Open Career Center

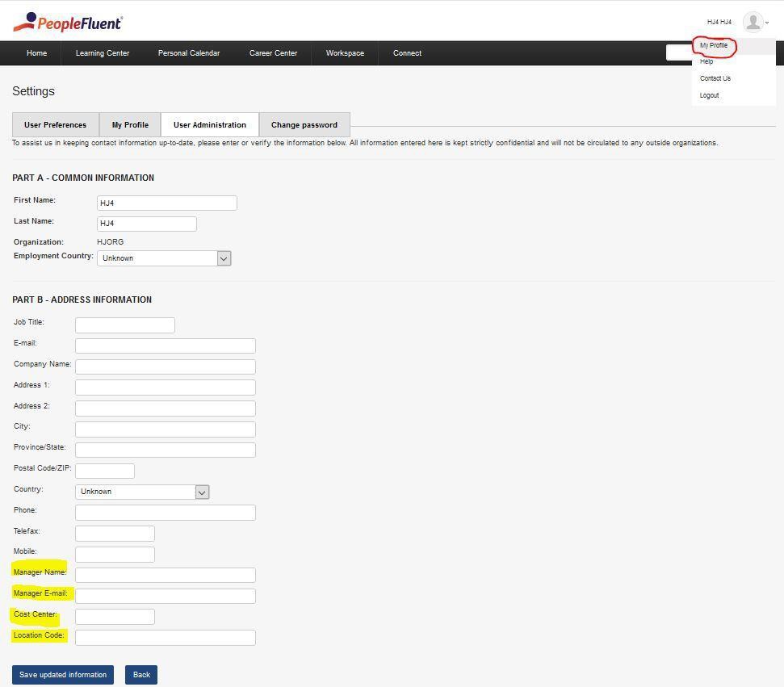click(x=274, y=53)
